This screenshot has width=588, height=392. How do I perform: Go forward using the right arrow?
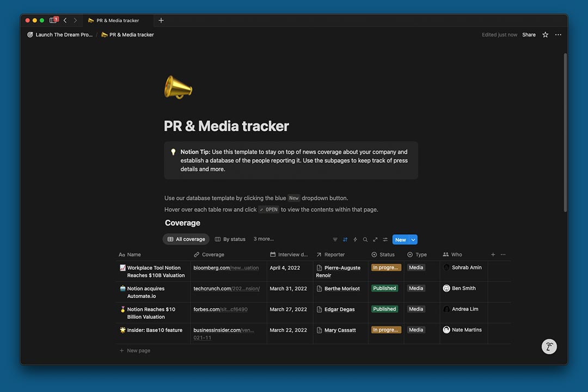coord(75,20)
